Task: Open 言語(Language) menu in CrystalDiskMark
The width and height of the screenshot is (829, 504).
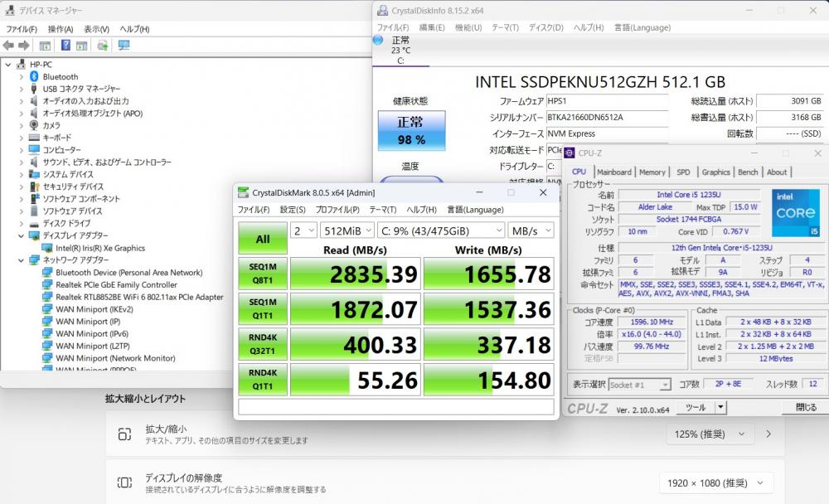Action: tap(475, 210)
